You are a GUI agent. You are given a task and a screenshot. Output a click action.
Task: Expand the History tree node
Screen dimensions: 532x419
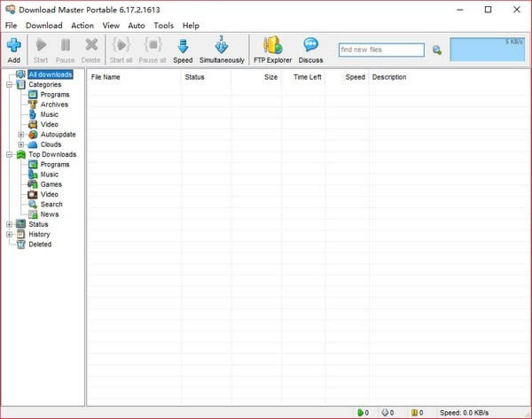point(9,235)
